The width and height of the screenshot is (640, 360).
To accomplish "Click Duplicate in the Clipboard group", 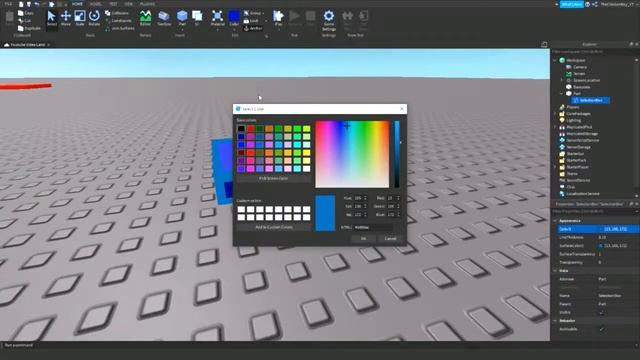I will click(x=29, y=28).
